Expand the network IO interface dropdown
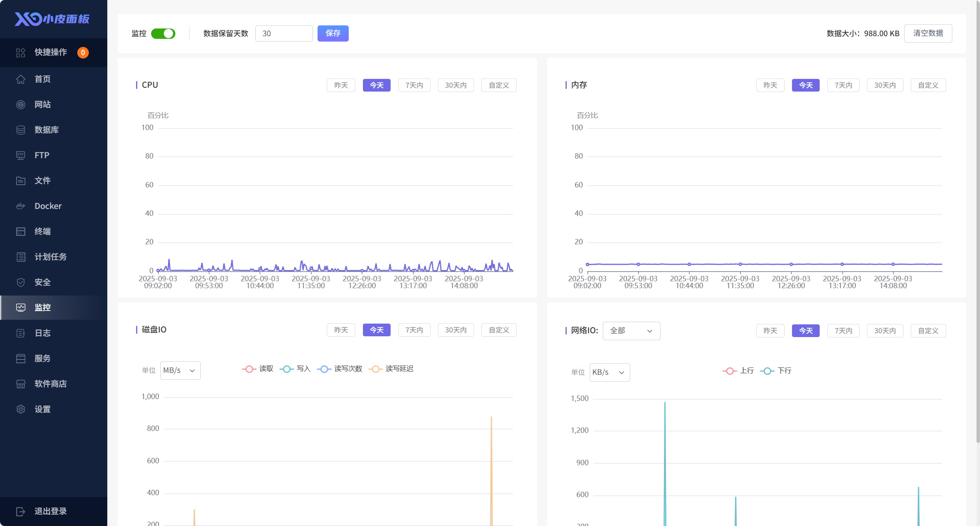The image size is (980, 526). click(x=631, y=331)
